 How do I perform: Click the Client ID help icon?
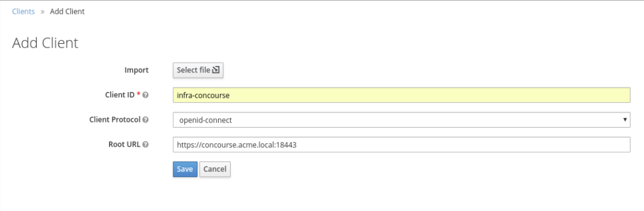[x=145, y=95]
